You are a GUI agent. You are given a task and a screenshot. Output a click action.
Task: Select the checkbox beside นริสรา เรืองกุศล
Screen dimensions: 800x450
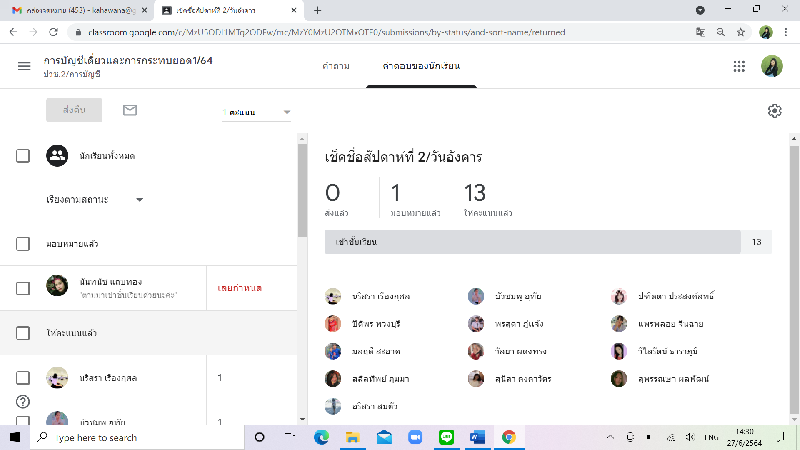tap(23, 377)
